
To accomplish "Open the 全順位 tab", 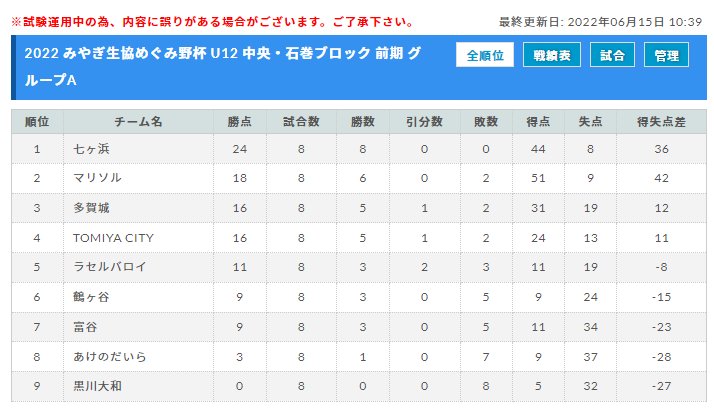I will click(485, 55).
